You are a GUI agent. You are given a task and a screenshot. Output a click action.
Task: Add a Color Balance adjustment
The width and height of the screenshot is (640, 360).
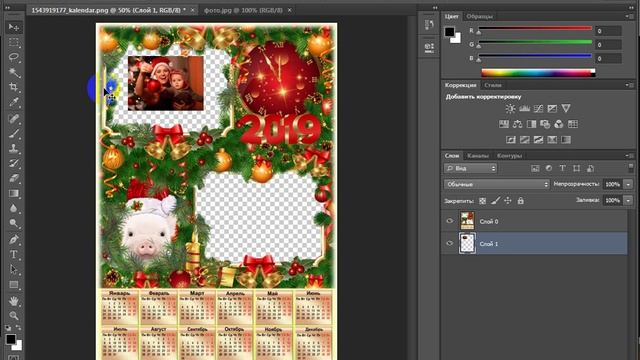(x=518, y=124)
